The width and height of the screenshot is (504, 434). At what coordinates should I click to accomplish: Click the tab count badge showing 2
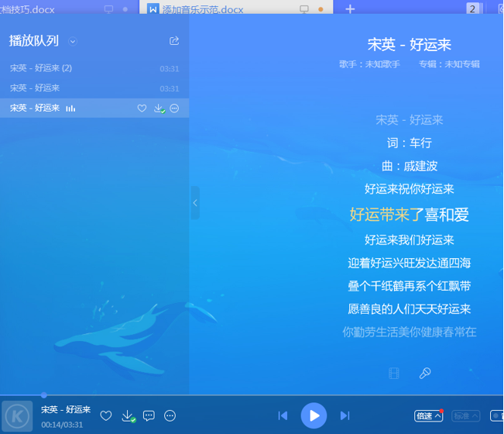(x=472, y=9)
